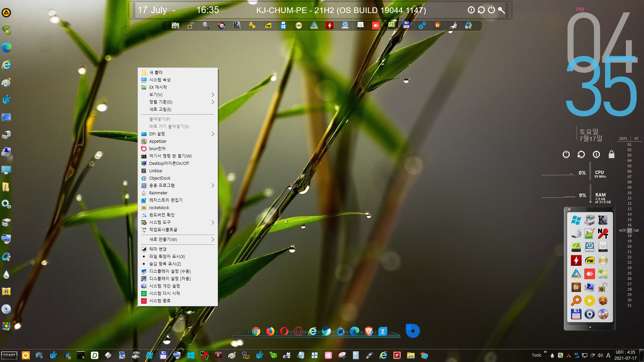Toggle Desktop아이콘On/Off entry
The image size is (644, 362).
178,163
